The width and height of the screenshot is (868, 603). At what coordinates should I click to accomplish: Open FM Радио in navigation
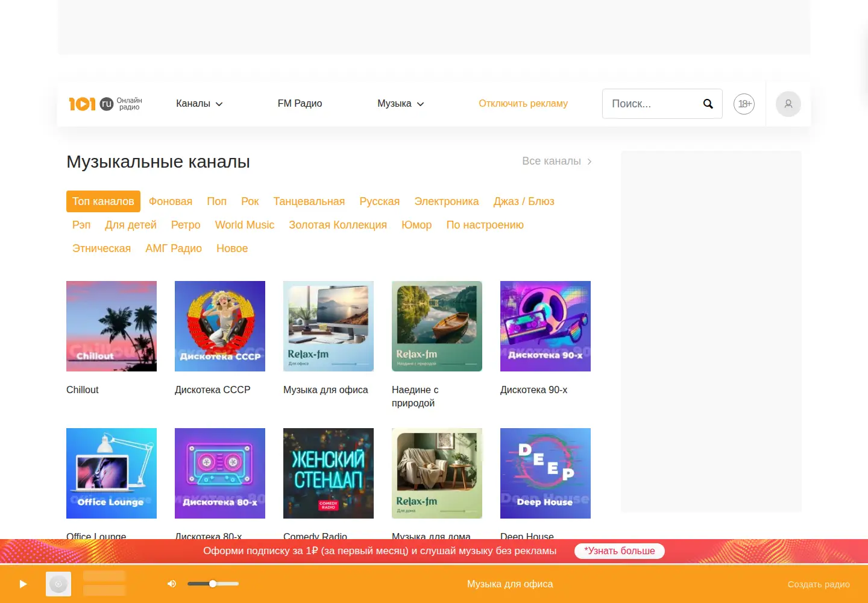pos(300,104)
